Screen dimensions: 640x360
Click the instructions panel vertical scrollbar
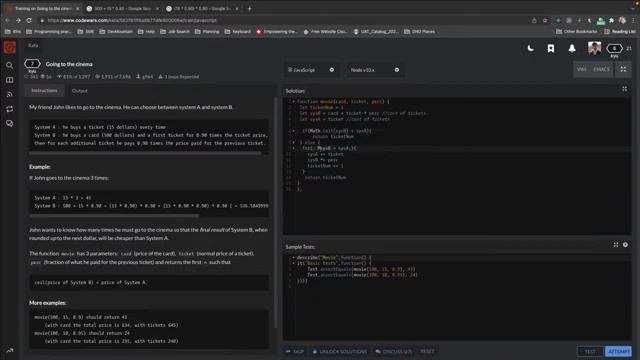tap(276, 212)
